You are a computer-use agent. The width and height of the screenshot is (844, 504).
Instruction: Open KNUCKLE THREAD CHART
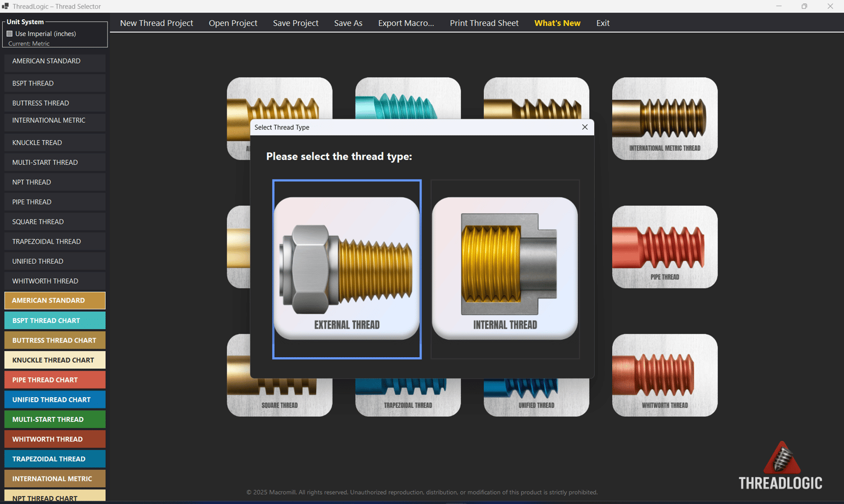[x=55, y=360]
